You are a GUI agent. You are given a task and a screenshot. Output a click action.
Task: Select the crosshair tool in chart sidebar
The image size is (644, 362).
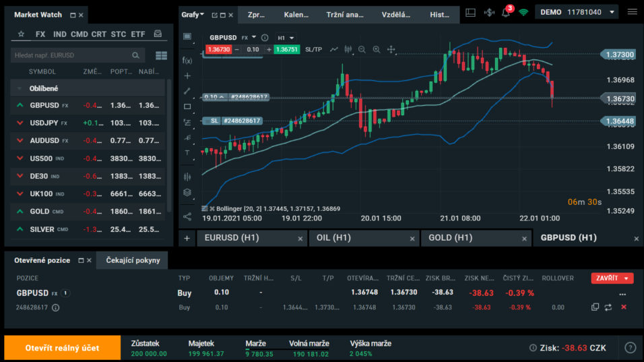[x=187, y=76]
